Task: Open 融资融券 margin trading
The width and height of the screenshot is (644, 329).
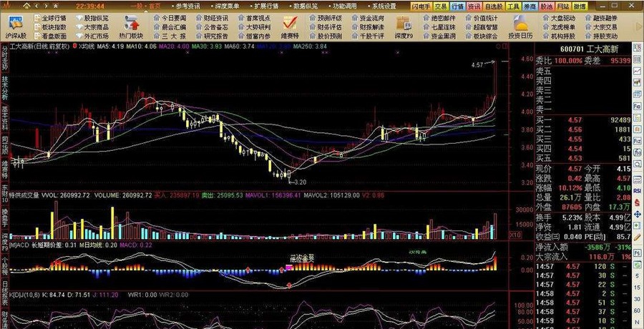Action: pyautogui.click(x=601, y=19)
